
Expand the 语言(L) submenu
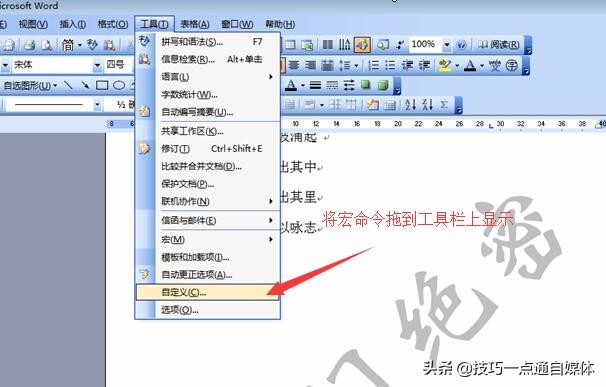point(218,77)
